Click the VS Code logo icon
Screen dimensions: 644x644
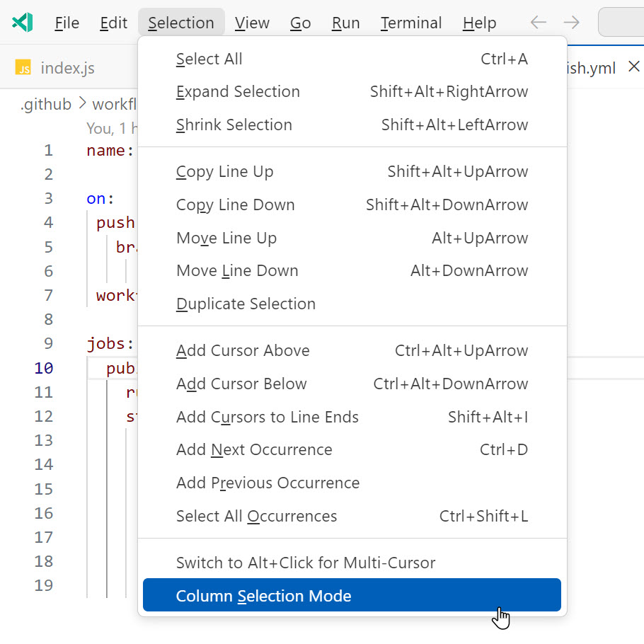click(23, 23)
